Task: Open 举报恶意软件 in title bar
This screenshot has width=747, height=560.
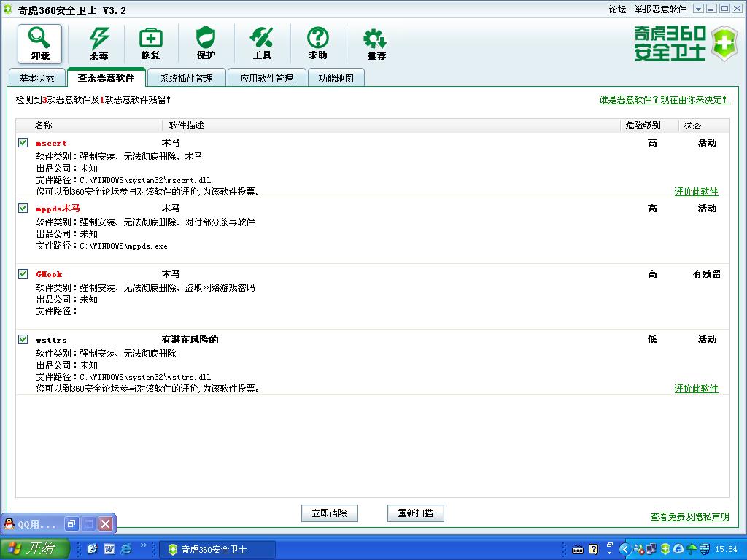Action: point(660,9)
